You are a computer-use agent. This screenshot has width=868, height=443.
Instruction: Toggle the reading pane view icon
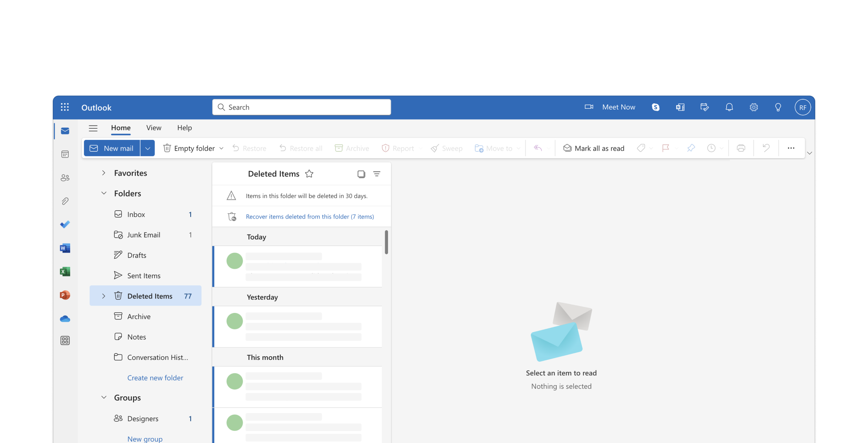click(x=360, y=173)
